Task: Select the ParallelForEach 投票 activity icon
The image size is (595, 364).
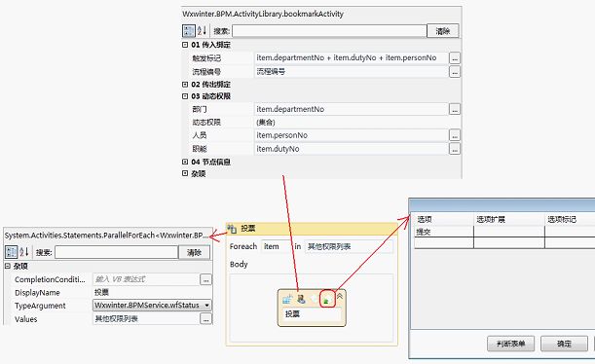Action: (x=232, y=229)
